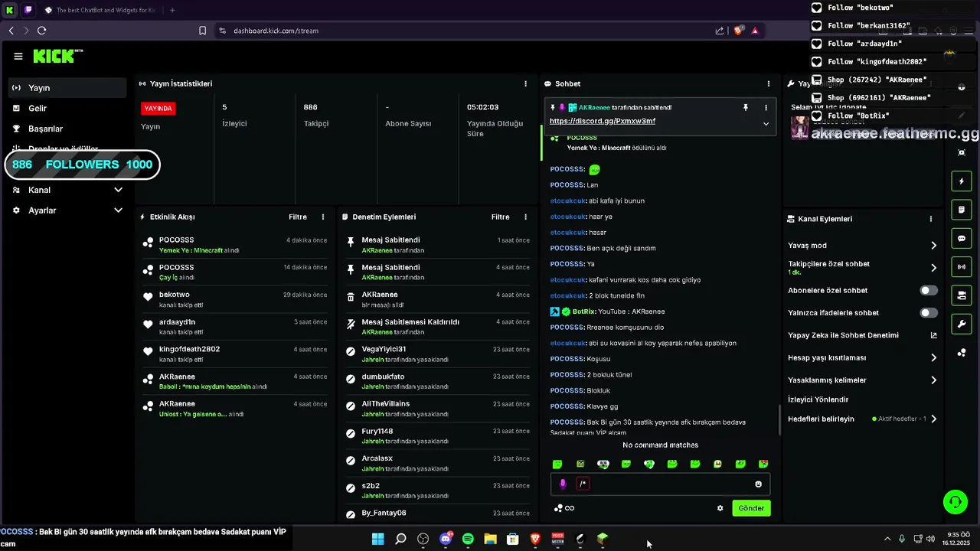
Task: Click the chat message input field
Action: (x=660, y=484)
